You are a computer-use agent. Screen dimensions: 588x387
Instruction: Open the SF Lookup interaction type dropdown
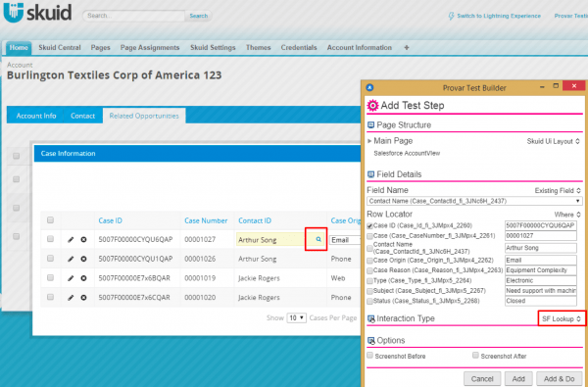pos(562,318)
